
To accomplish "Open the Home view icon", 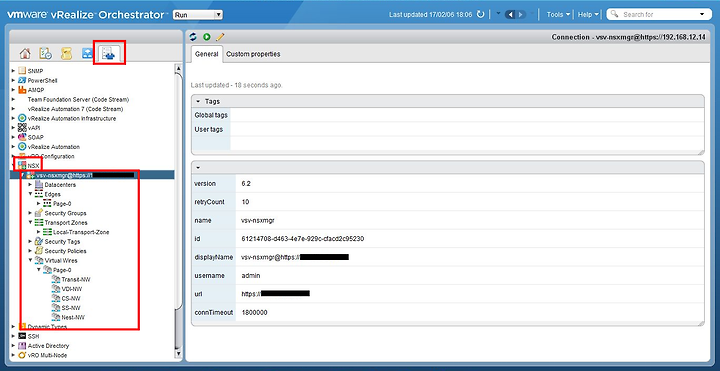I will click(25, 53).
